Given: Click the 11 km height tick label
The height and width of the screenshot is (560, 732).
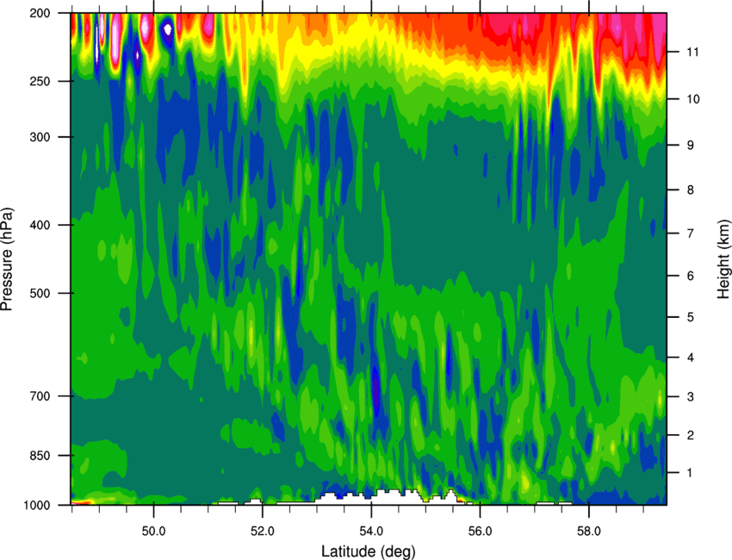Looking at the screenshot, I should (x=692, y=52).
